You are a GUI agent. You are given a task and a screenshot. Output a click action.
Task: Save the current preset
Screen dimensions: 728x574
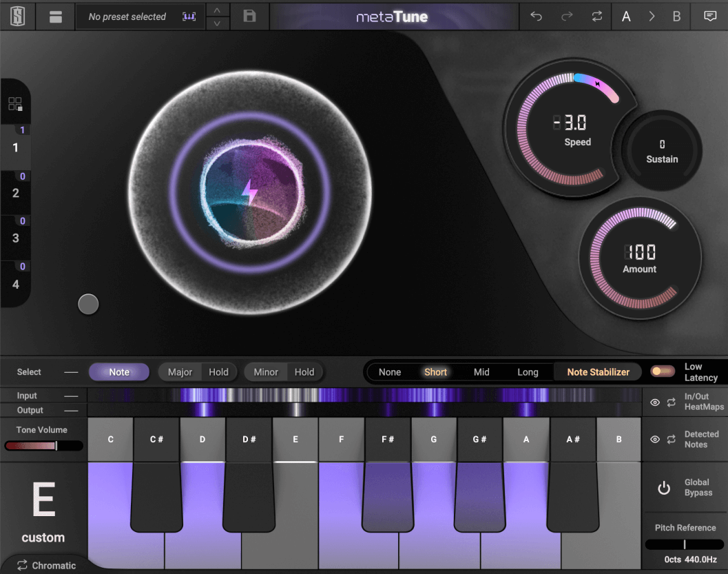249,16
